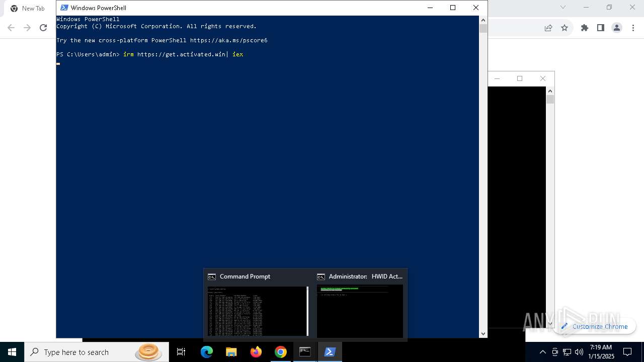Click the PowerShell taskbar icon
Image resolution: width=644 pixels, height=362 pixels.
pos(330,352)
